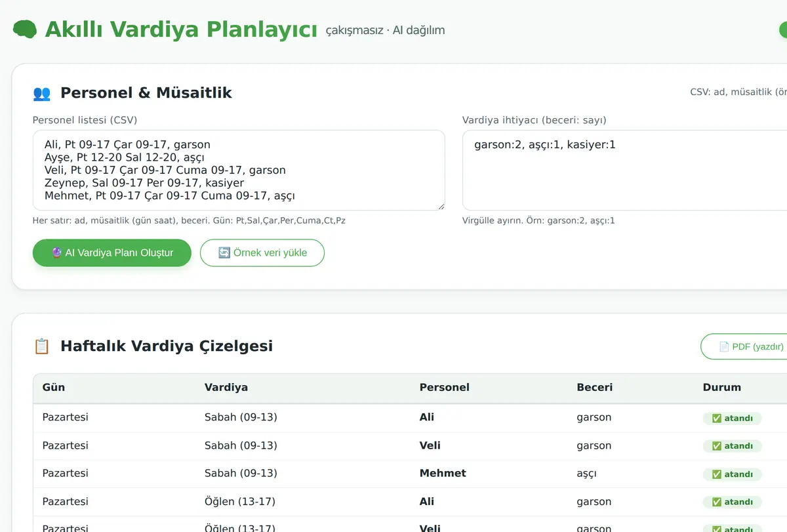Click the clipboard icon beside Haftalık Vardiya Çizelgesi

[x=42, y=346]
